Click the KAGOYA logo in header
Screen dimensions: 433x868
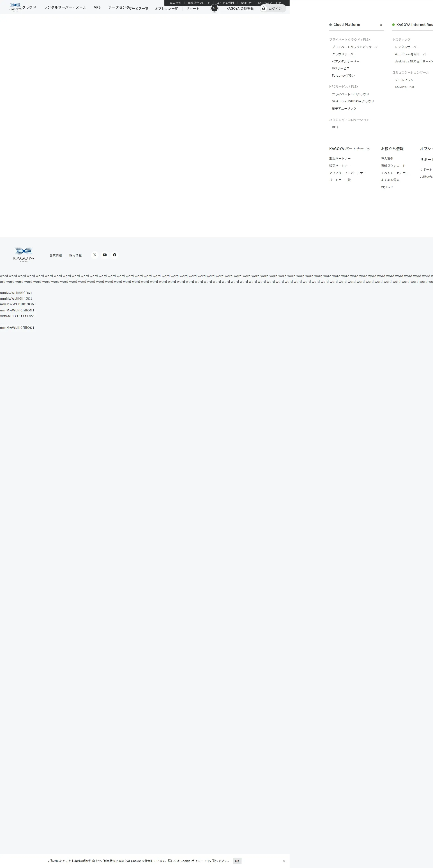click(x=15, y=7)
